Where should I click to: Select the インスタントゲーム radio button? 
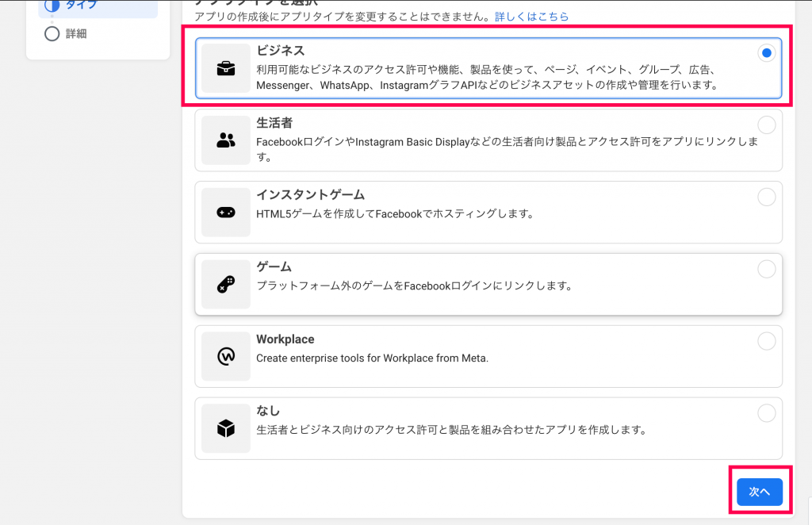[767, 197]
